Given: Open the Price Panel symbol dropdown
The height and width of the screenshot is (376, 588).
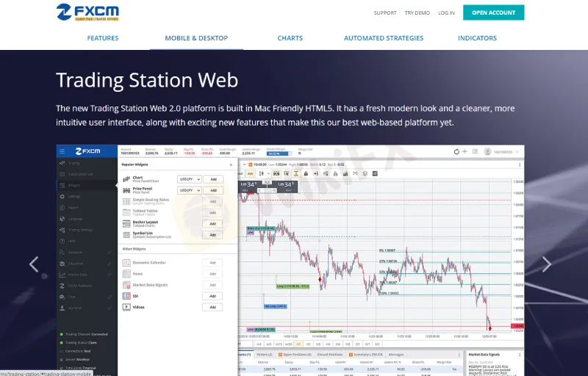Looking at the screenshot, I should point(190,190).
